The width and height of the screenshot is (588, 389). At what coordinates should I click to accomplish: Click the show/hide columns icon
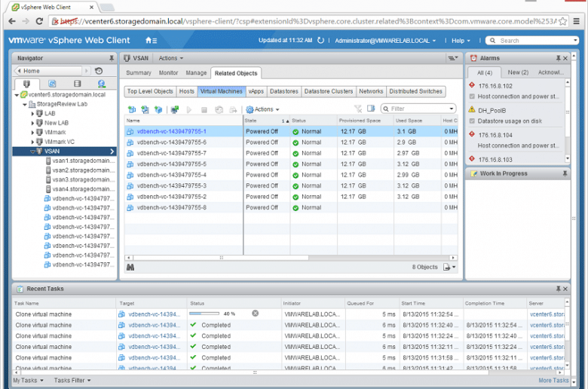point(371,109)
